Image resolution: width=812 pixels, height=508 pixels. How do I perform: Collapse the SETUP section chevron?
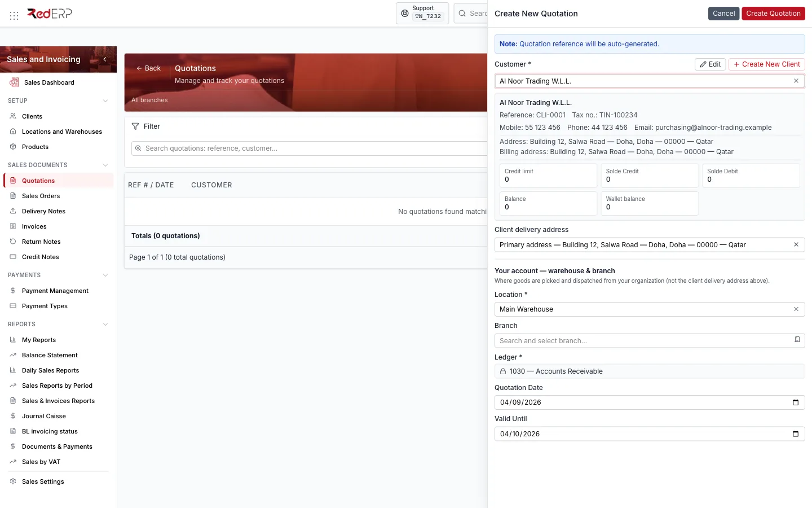[105, 101]
